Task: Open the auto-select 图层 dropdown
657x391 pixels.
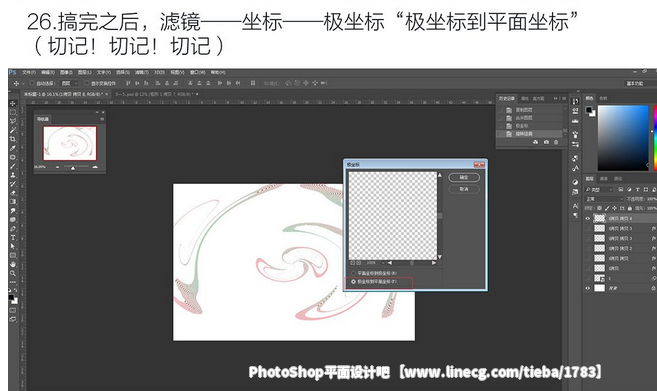Action: click(x=69, y=83)
